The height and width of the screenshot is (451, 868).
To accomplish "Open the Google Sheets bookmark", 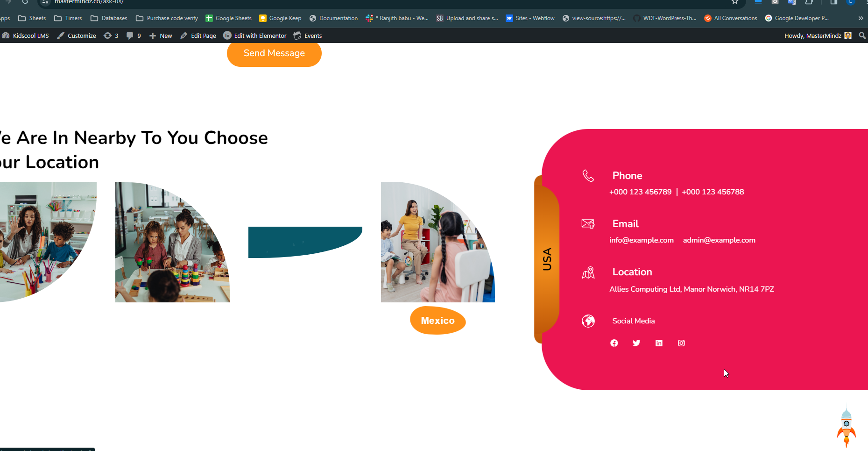I will (x=229, y=18).
